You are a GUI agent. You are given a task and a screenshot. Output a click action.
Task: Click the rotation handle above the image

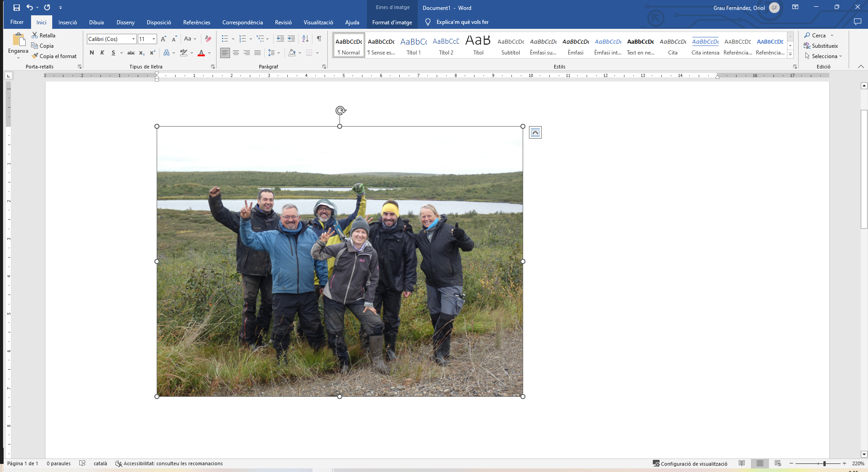coord(340,110)
